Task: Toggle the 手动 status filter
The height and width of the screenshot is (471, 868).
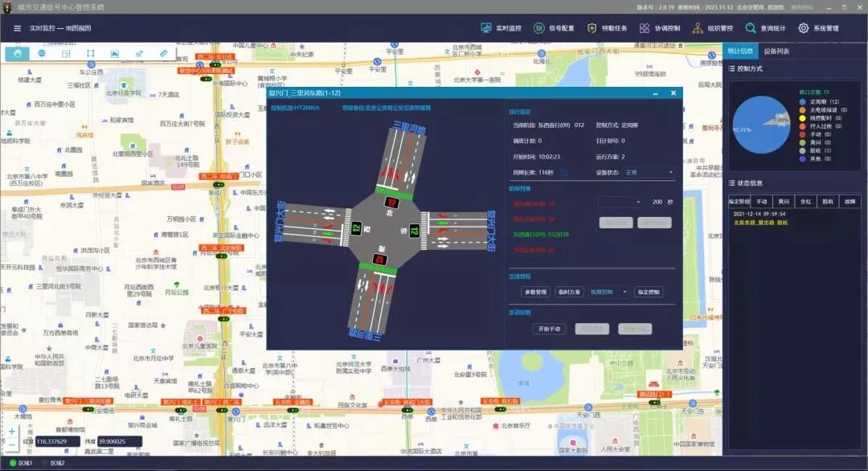Action: pyautogui.click(x=762, y=202)
